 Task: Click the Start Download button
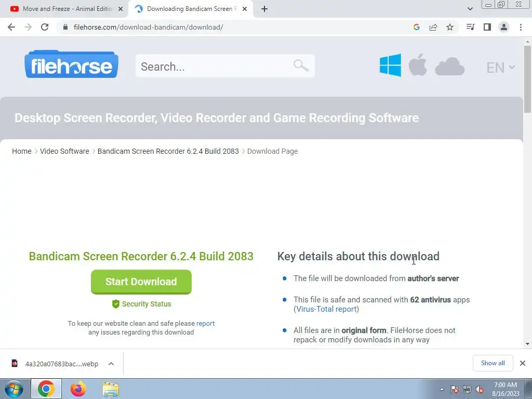141,282
